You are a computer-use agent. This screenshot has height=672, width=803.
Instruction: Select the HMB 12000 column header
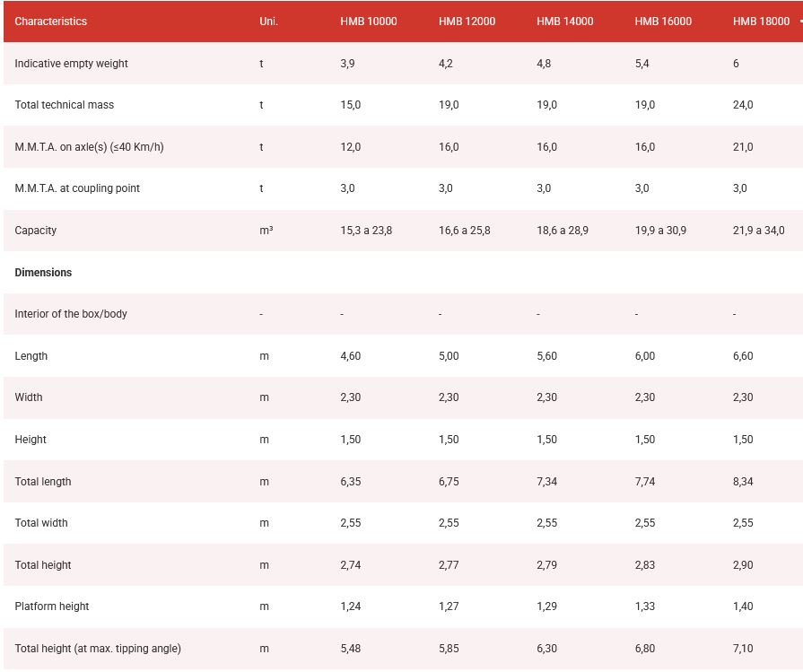coord(467,22)
